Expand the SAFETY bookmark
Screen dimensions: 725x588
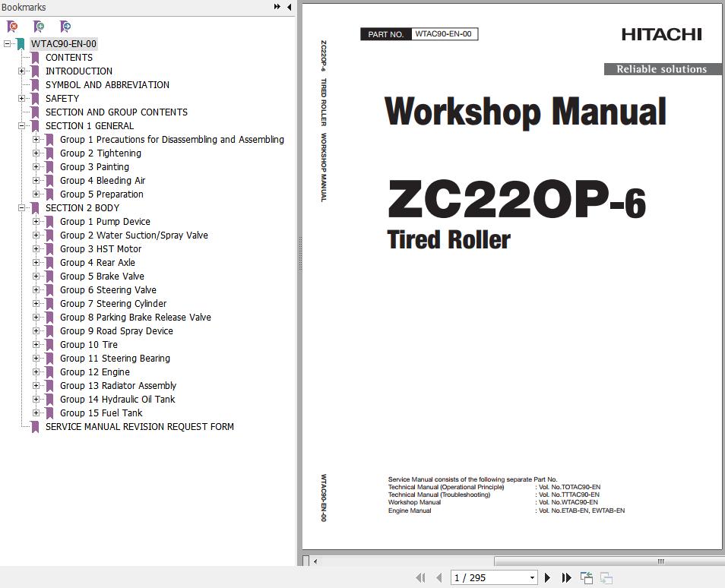pyautogui.click(x=21, y=99)
